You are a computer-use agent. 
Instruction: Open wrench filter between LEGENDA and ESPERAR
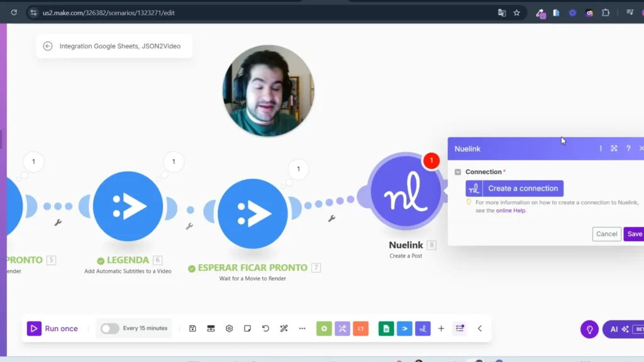coord(189,226)
